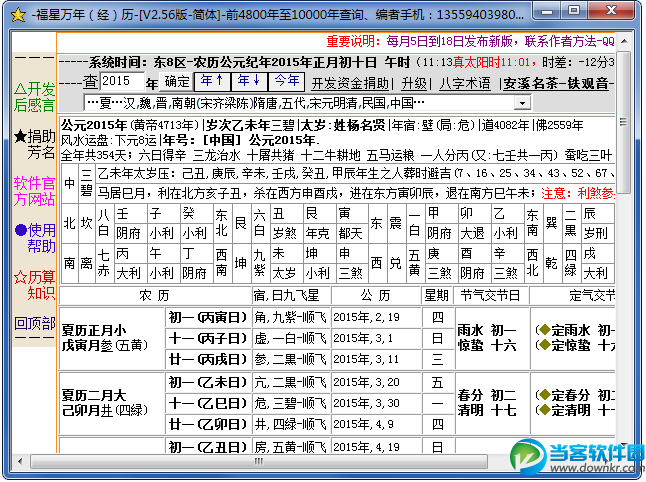Click the date cell 2015年,3,1
646x482 pixels.
[x=376, y=339]
